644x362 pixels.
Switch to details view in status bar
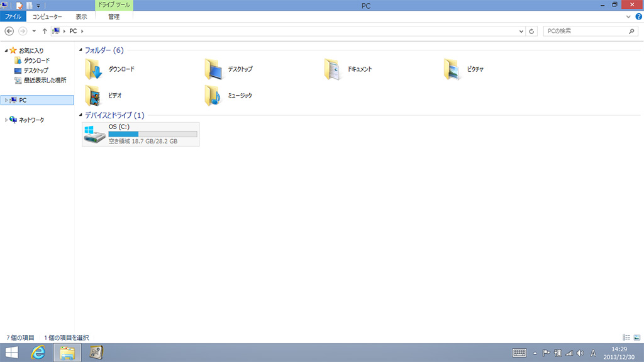(x=626, y=337)
